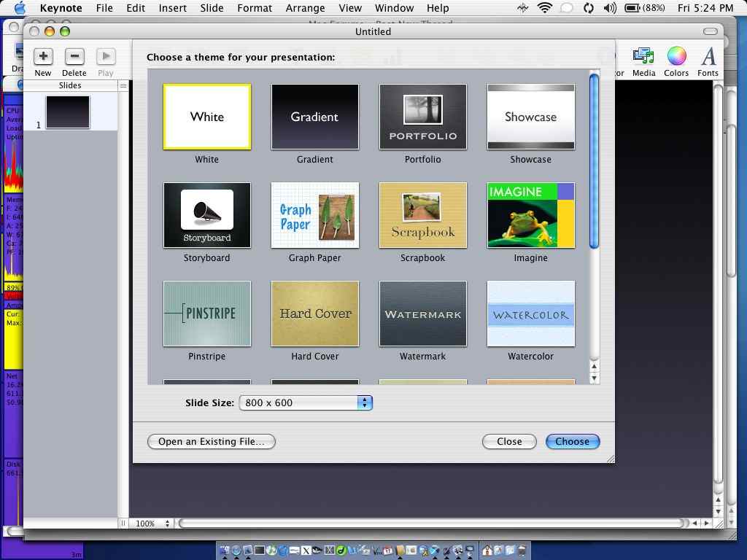The height and width of the screenshot is (560, 747).
Task: Open the Help menu
Action: (x=438, y=8)
